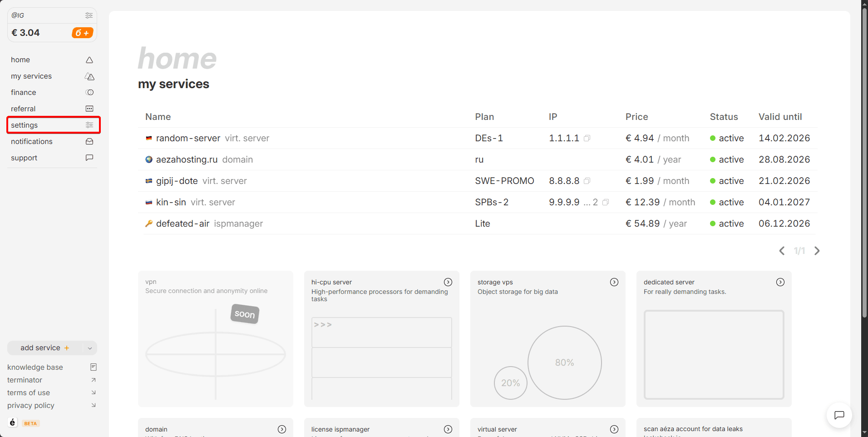Open the knowledge base link
Image resolution: width=868 pixels, height=437 pixels.
(35, 367)
